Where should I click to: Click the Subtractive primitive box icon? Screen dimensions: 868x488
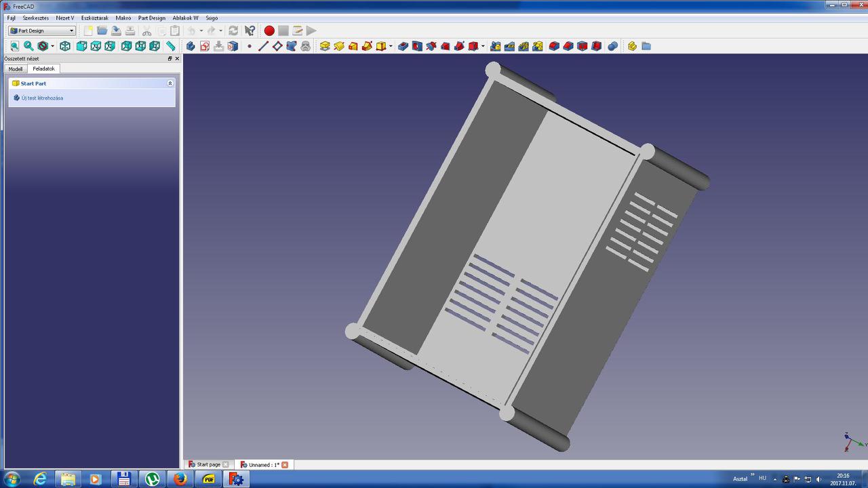tap(473, 46)
